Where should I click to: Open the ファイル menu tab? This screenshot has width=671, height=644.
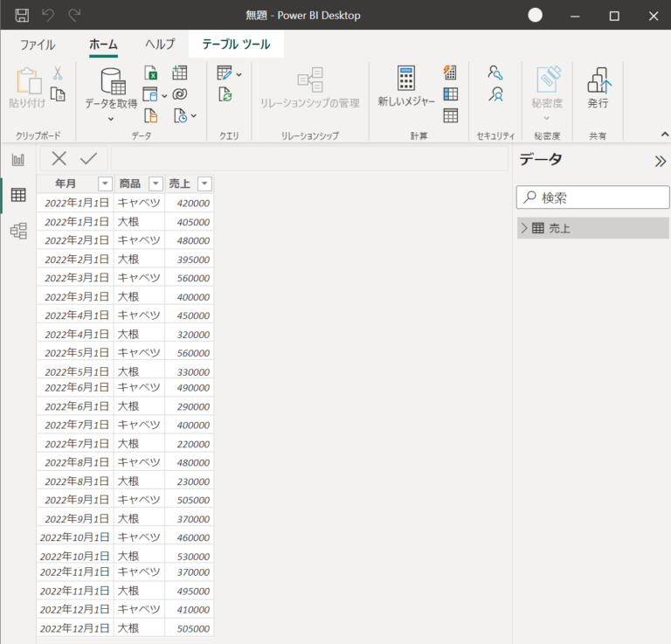coord(38,45)
